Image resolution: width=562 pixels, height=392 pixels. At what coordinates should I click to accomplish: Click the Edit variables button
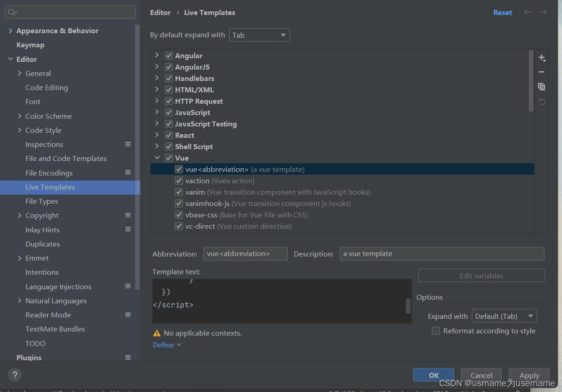coord(482,276)
